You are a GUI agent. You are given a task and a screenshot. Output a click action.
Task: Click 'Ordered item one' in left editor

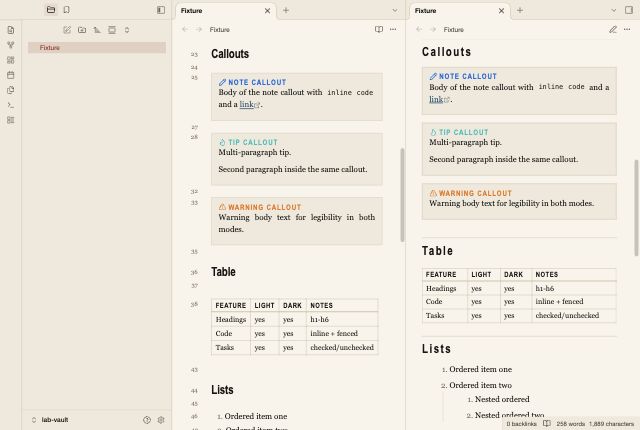click(x=256, y=417)
